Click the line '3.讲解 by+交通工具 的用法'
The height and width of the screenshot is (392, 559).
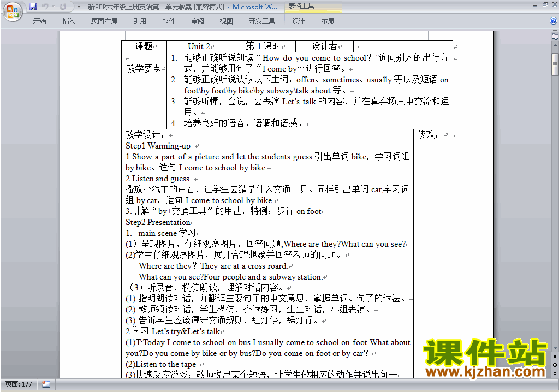[223, 211]
